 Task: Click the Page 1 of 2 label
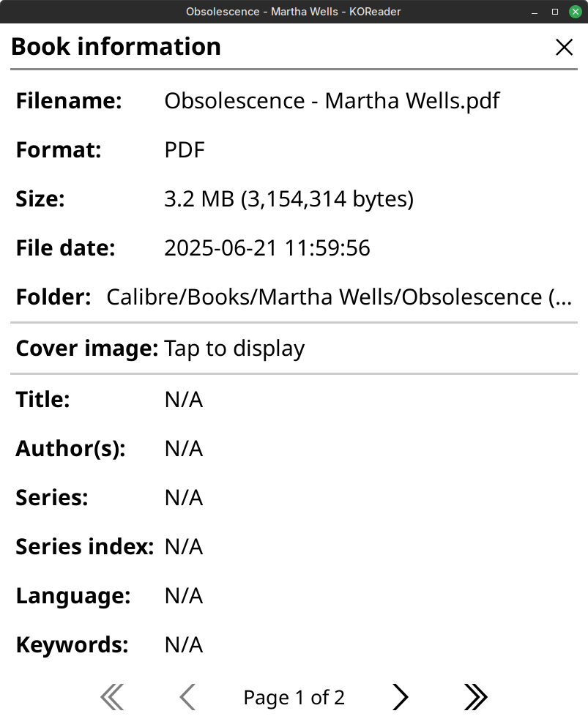pos(294,698)
